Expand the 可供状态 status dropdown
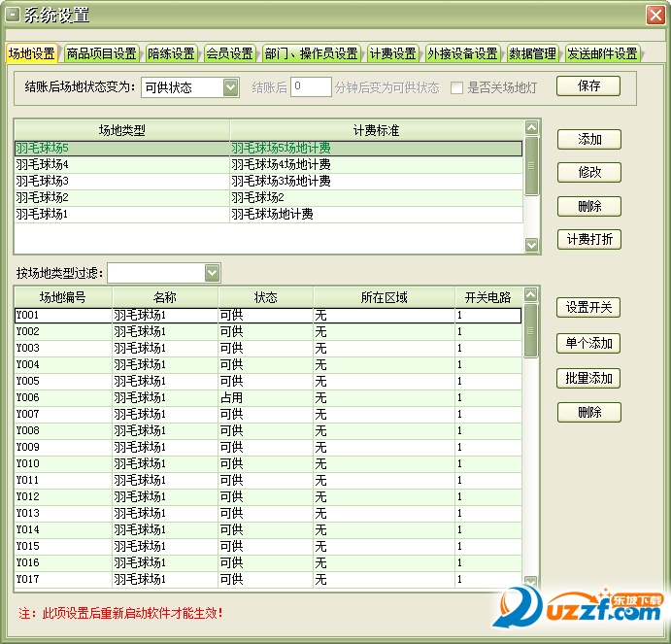This screenshot has width=671, height=644. pos(230,87)
